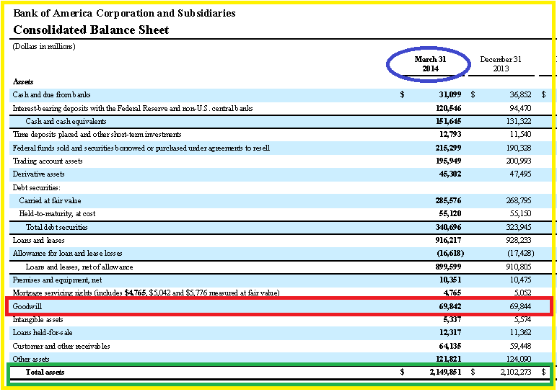
Task: Select the 'Consolidated Balance Sheet' heading
Action: (91, 30)
